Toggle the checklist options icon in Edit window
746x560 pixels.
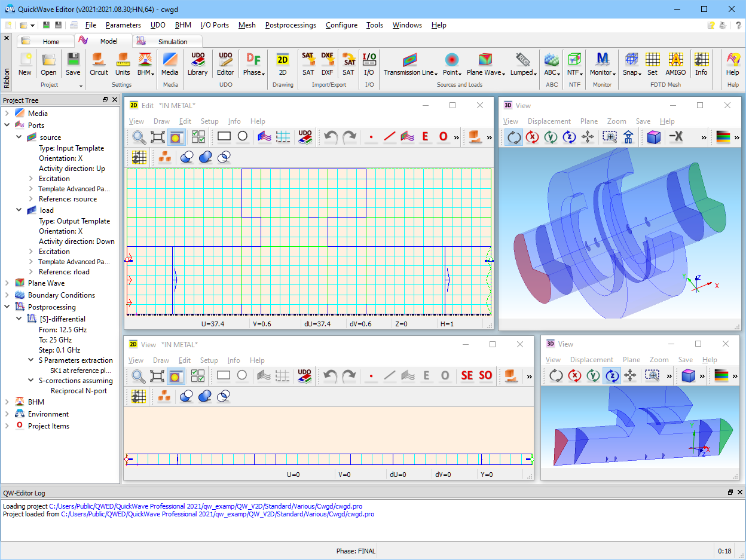pos(198,137)
